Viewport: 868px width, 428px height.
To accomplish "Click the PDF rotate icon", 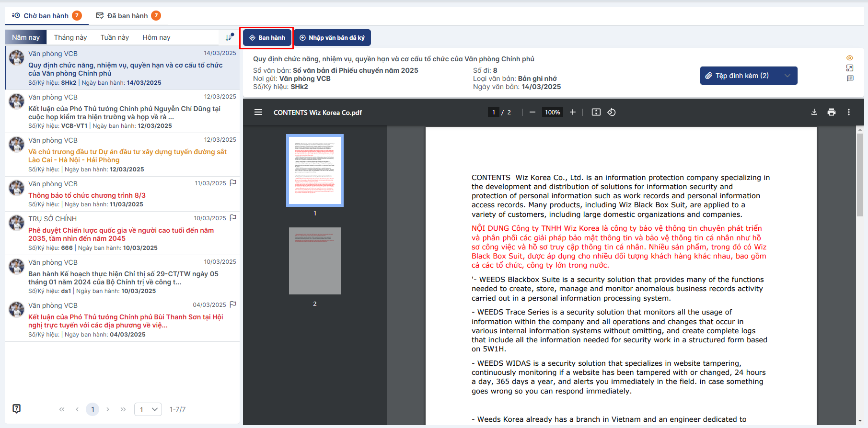I will point(612,112).
